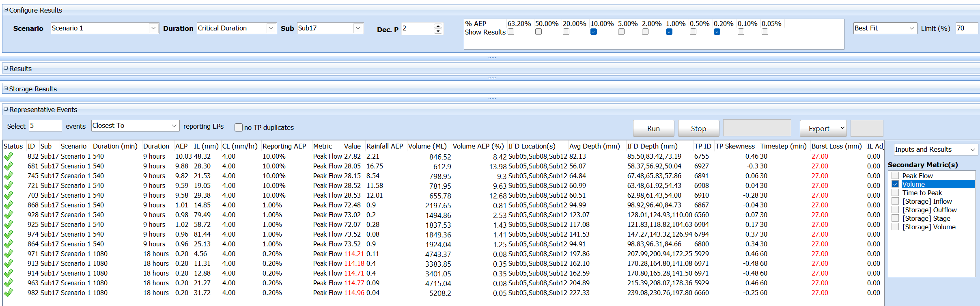Collapse the Configure Results section icon
The width and height of the screenshot is (980, 306).
[x=6, y=10]
